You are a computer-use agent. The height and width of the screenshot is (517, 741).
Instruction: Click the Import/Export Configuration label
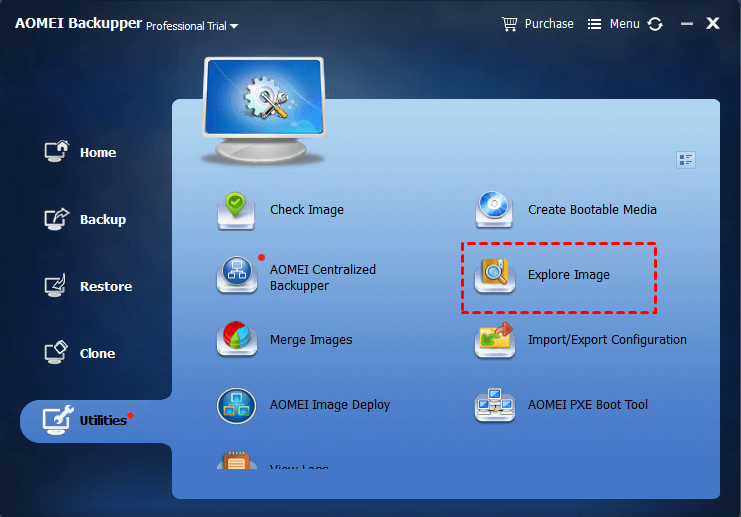click(x=607, y=340)
